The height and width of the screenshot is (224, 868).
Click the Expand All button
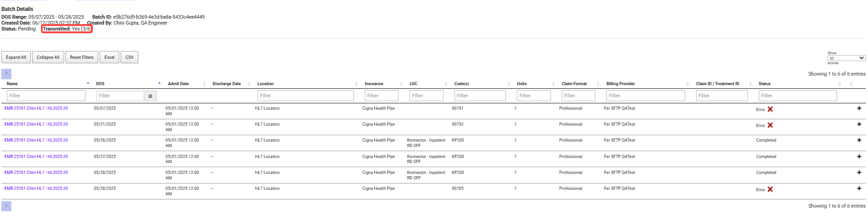point(16,57)
